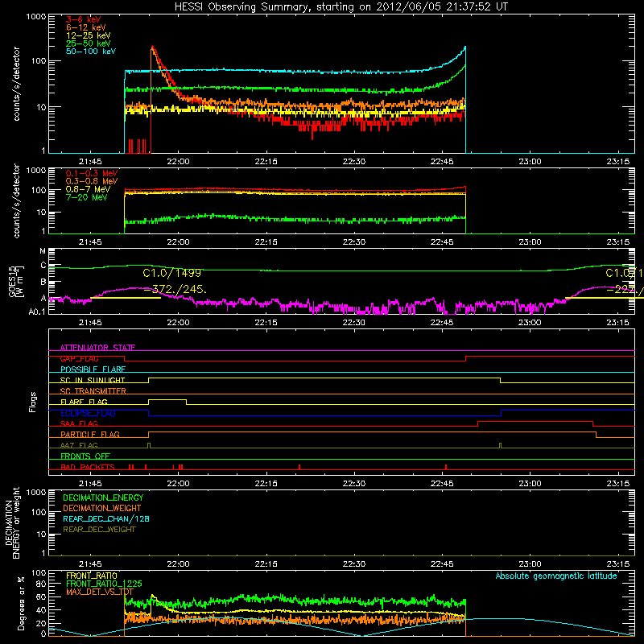This screenshot has height=644, width=644.
Task: Click the red 0.1-0.3 MeV legend label
Action: tap(92, 173)
